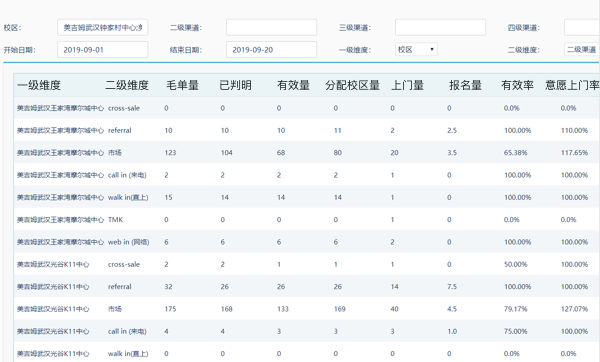Screen dimensions: 600x362
Task: Click the 二级渠道 input field
Action: (x=271, y=28)
